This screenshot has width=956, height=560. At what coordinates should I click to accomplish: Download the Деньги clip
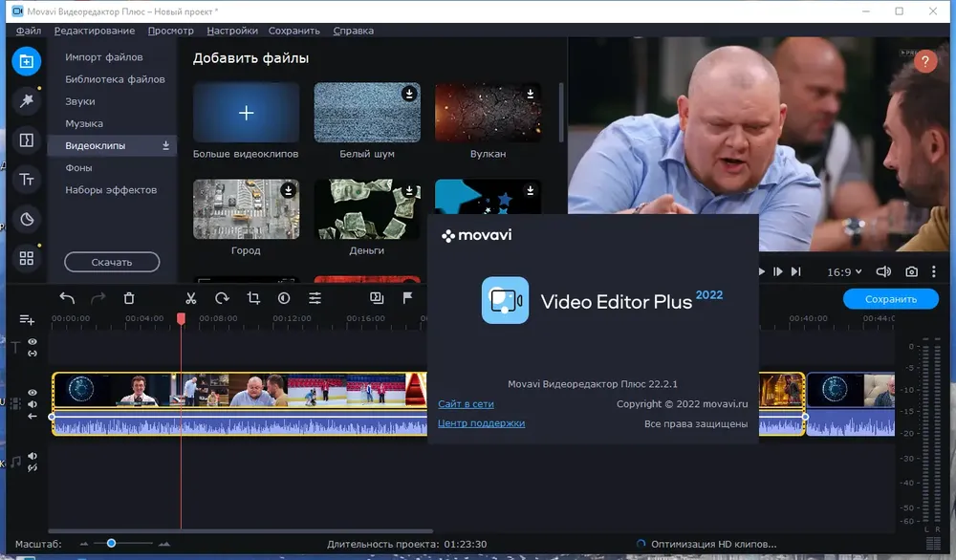click(x=409, y=190)
